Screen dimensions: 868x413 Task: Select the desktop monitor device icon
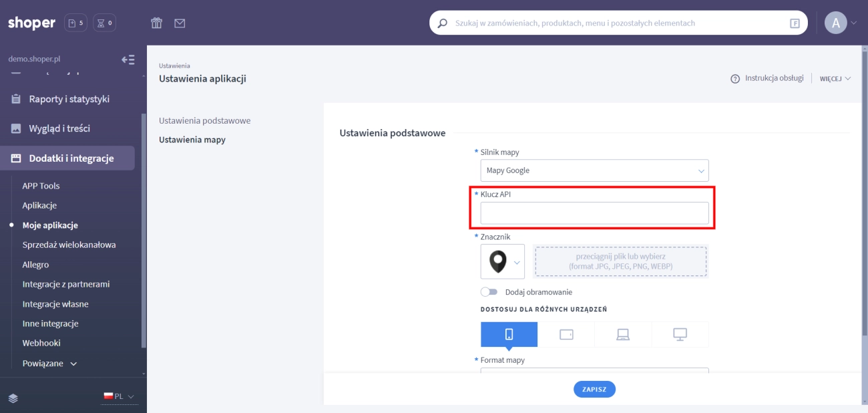(680, 334)
